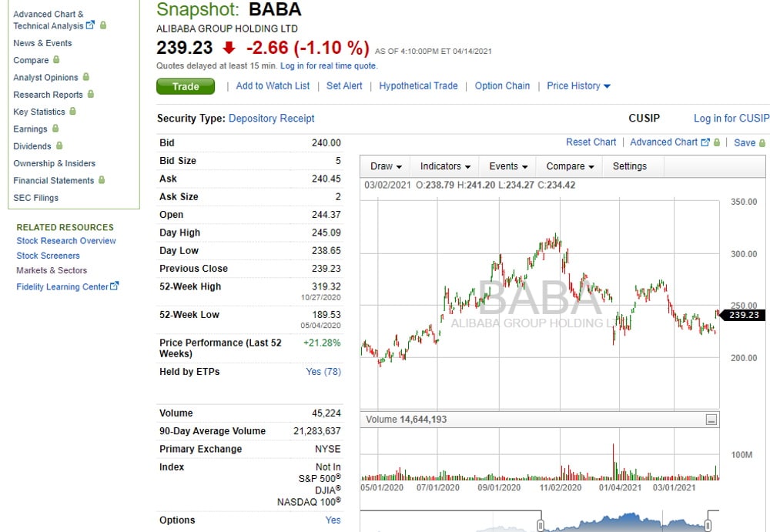Open Hypothetical Trade link
Screen dimensions: 770x532
point(418,86)
